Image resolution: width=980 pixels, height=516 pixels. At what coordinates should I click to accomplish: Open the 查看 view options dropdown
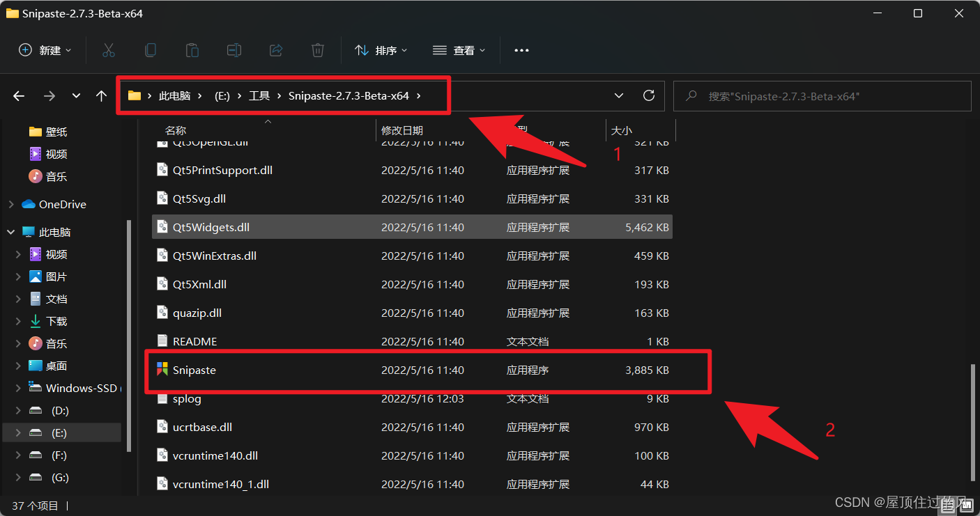[459, 49]
